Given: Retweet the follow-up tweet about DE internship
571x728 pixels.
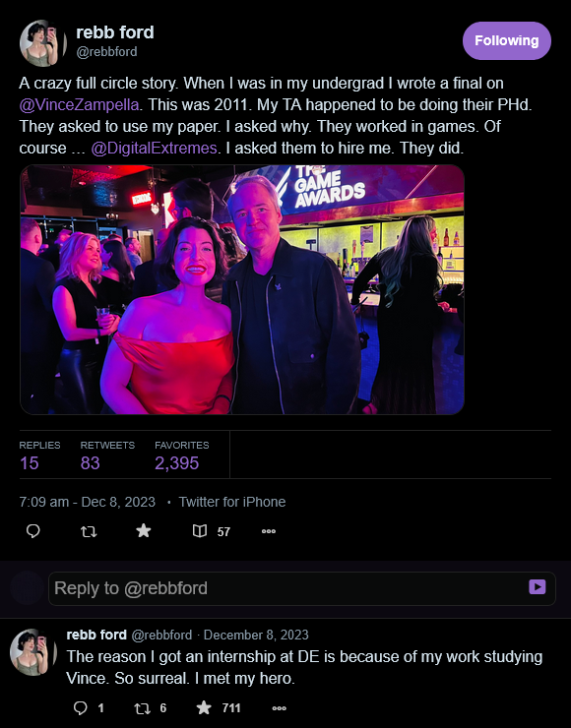Looking at the screenshot, I should (x=142, y=708).
